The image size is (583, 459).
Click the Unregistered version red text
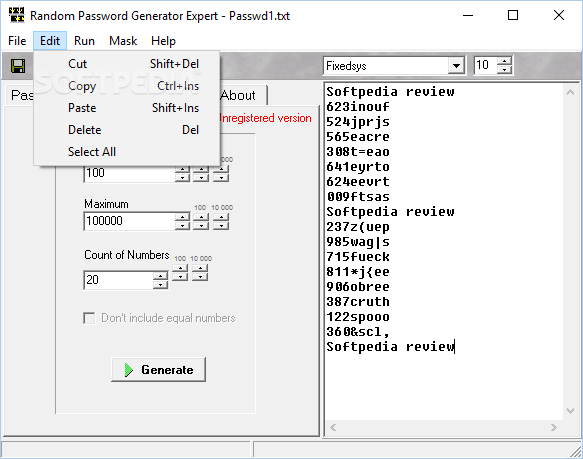coord(265,118)
